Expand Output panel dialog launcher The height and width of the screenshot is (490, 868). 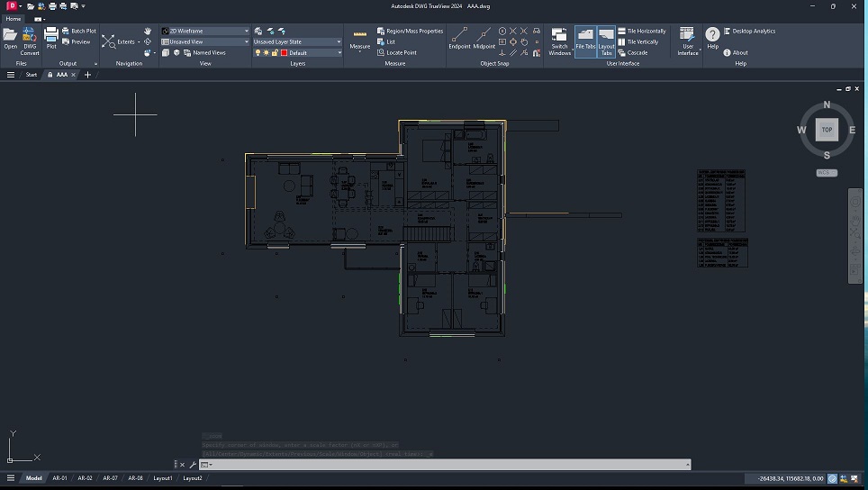(x=95, y=64)
